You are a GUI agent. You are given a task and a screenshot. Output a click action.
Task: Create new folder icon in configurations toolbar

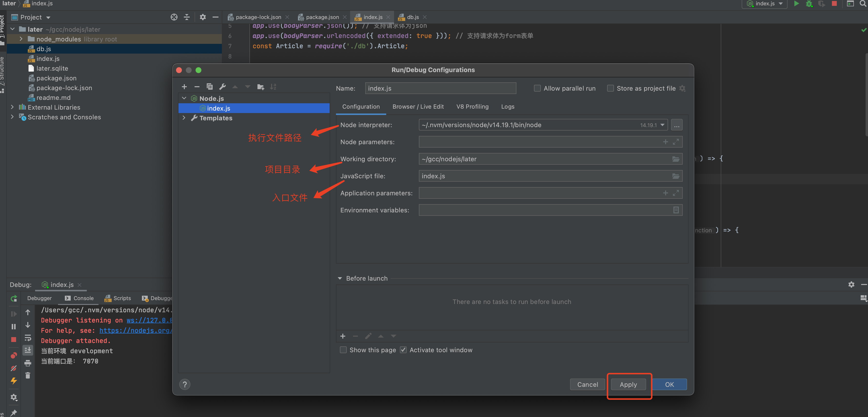coord(260,87)
